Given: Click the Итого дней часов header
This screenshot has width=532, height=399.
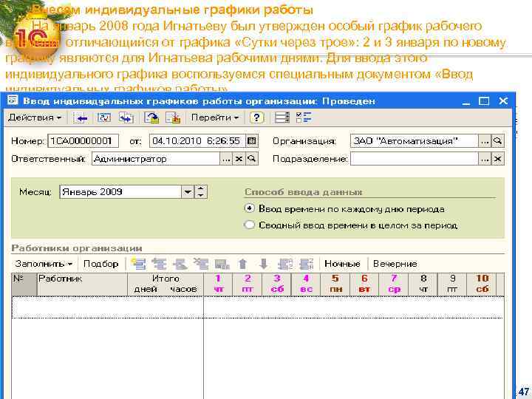Looking at the screenshot, I should (166, 284).
